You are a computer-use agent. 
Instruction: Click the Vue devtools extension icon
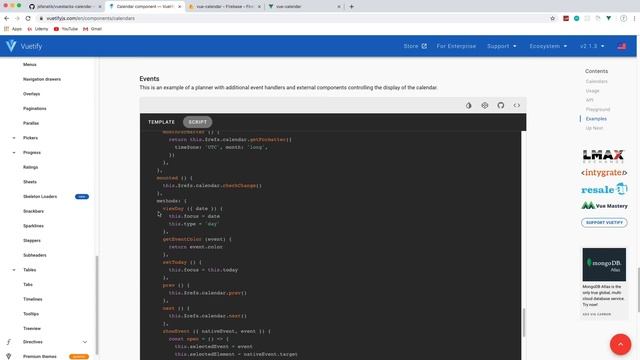(609, 18)
